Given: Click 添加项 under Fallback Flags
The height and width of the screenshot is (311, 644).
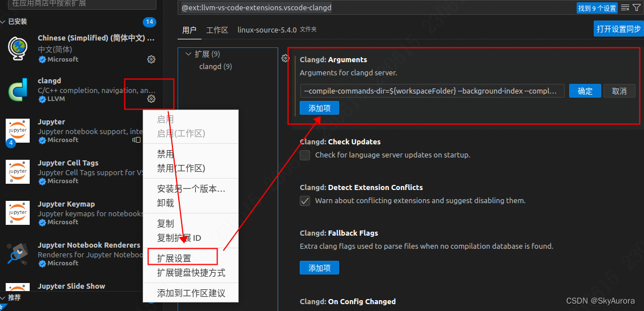Looking at the screenshot, I should 319,268.
